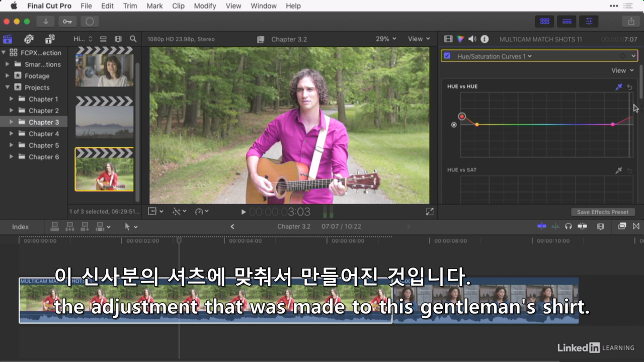Image resolution: width=644 pixels, height=362 pixels.
Task: Open the Audio inspector speaker tab
Action: coord(472,39)
